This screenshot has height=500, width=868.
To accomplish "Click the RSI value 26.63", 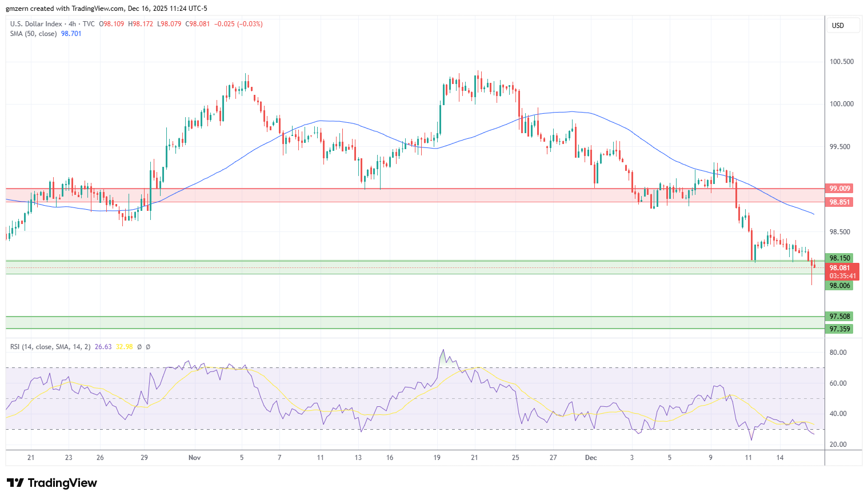I will pos(103,347).
